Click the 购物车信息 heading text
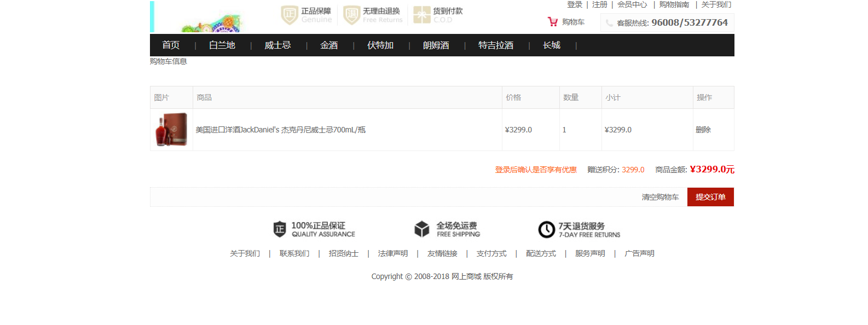Image resolution: width=868 pixels, height=325 pixels. (x=169, y=61)
